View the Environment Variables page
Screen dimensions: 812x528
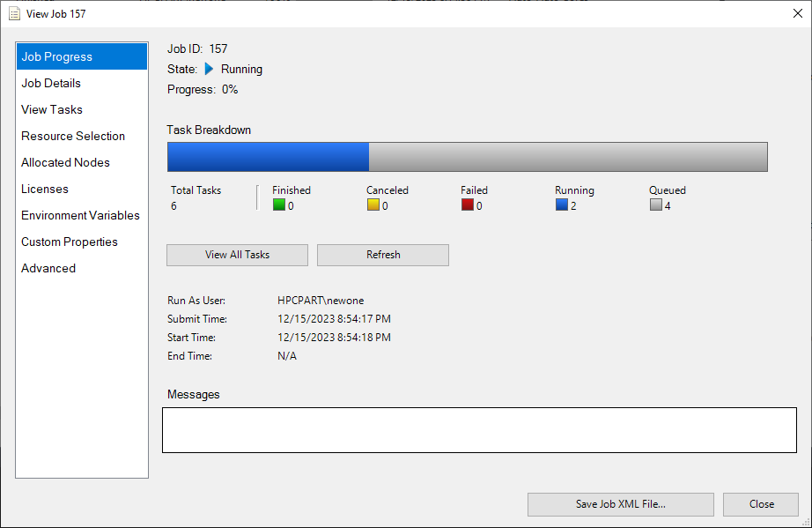click(80, 215)
